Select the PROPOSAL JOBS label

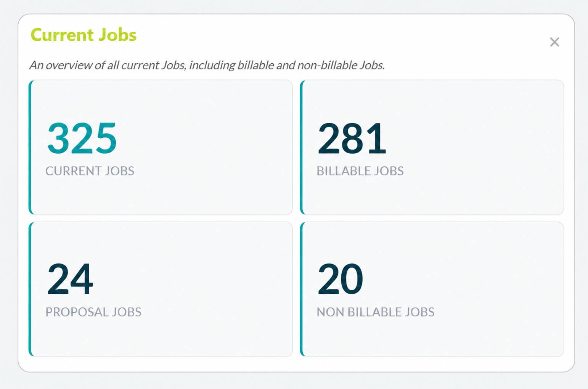(x=93, y=312)
